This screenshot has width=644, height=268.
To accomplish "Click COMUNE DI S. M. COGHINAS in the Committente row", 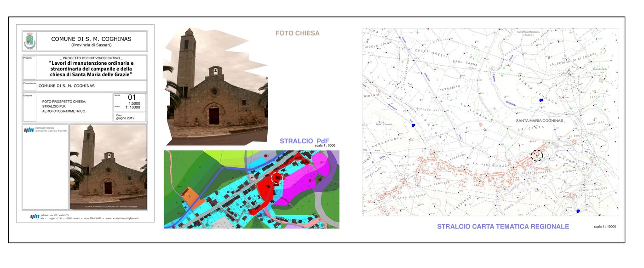I will pos(67,86).
